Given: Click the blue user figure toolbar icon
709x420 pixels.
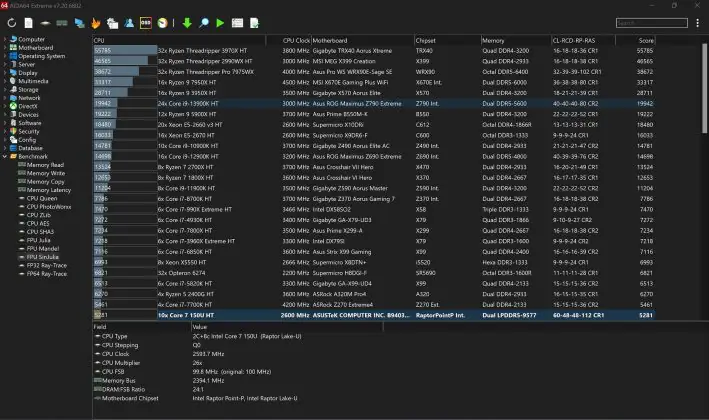Looking at the screenshot, I should pyautogui.click(x=129, y=23).
